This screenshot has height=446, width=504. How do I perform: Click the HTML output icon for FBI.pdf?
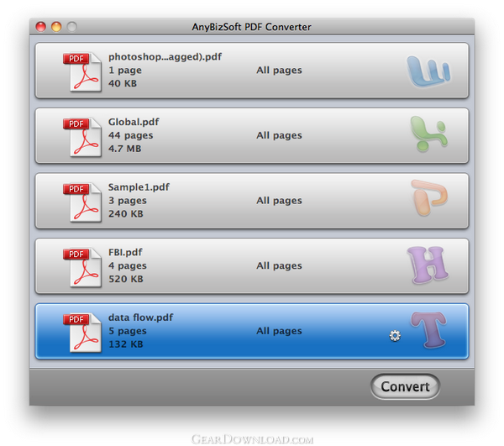tap(428, 265)
